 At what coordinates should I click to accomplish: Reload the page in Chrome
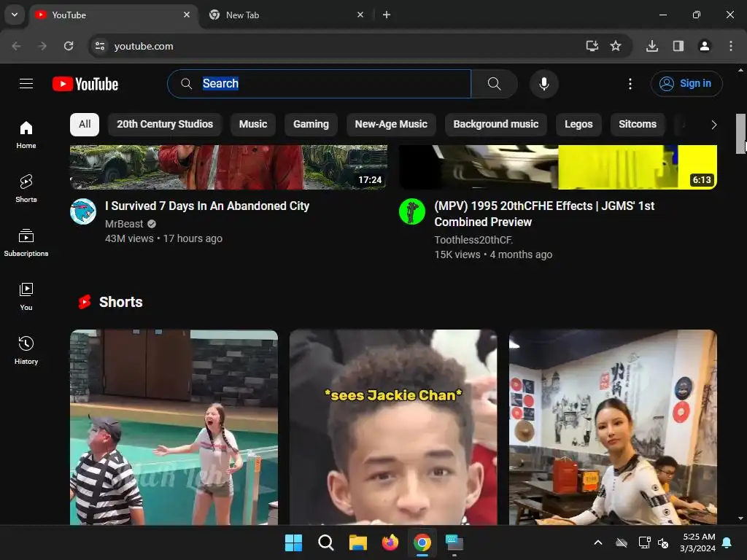click(x=69, y=46)
